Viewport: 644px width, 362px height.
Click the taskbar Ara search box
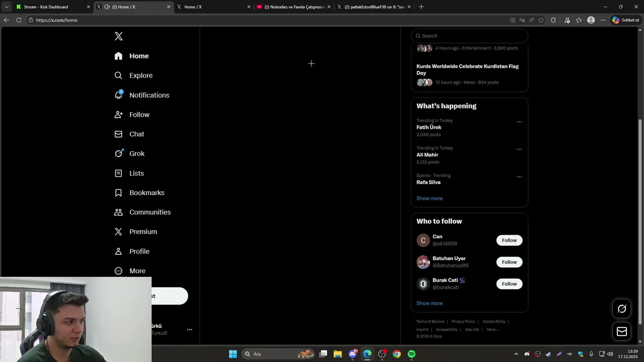278,354
